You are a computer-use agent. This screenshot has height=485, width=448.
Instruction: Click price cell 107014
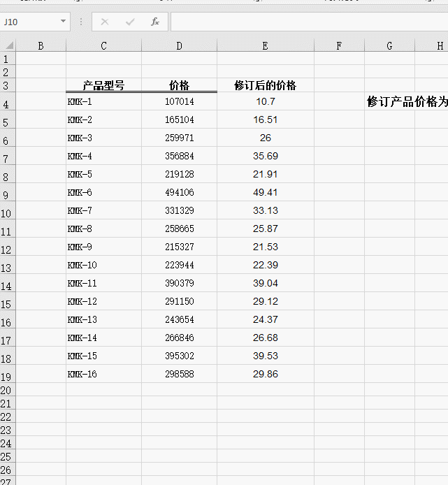pyautogui.click(x=179, y=101)
